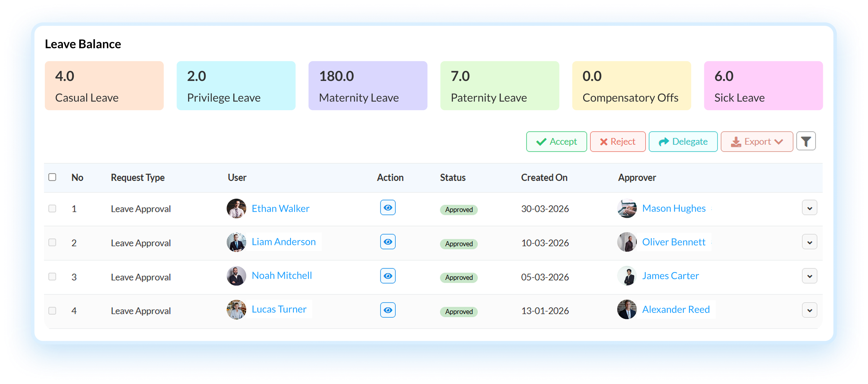The image size is (868, 384).
Task: Sort by the Approver column header
Action: [637, 177]
